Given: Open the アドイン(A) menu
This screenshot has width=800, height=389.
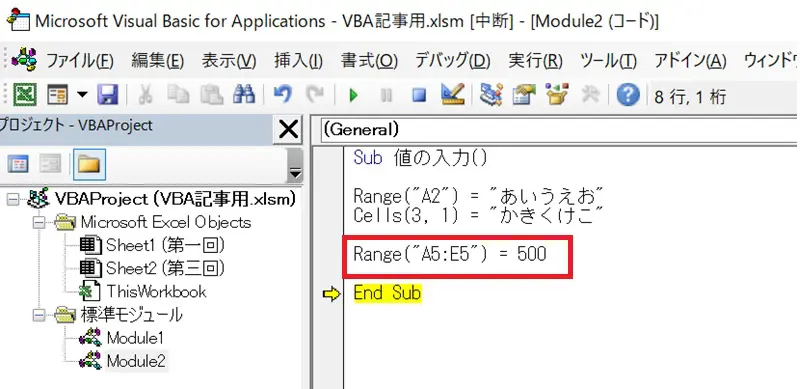Looking at the screenshot, I should click(x=690, y=61).
